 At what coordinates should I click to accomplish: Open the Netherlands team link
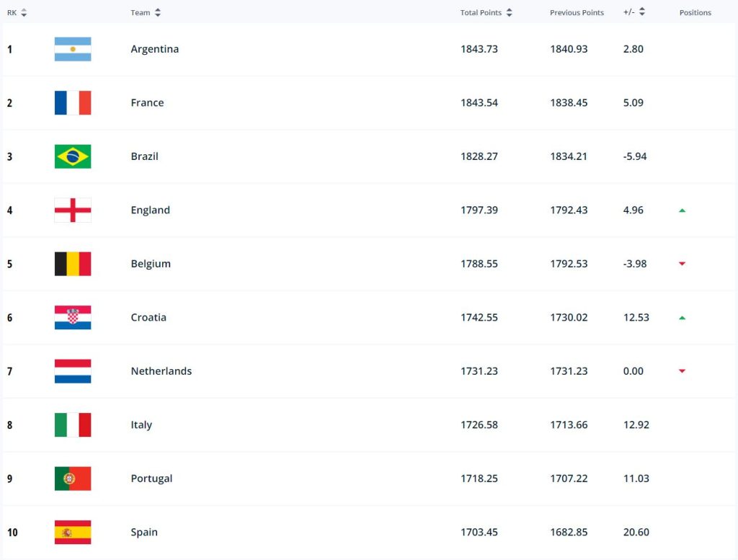tap(161, 371)
